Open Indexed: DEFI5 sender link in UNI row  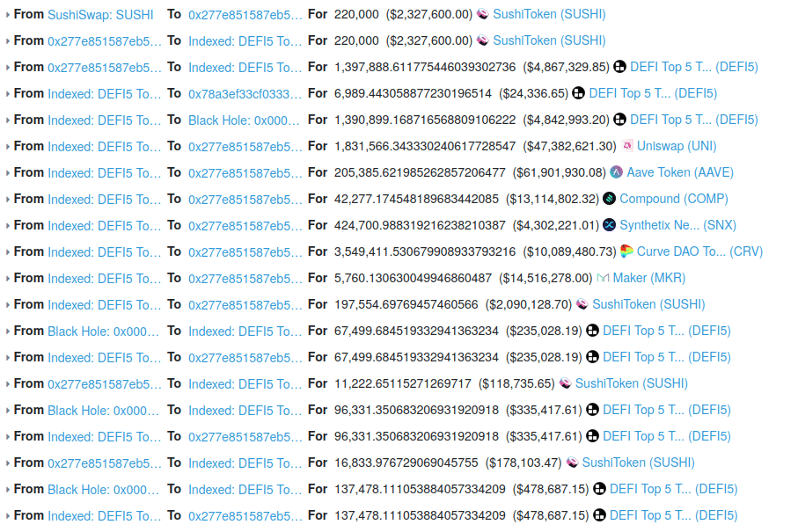coord(105,147)
